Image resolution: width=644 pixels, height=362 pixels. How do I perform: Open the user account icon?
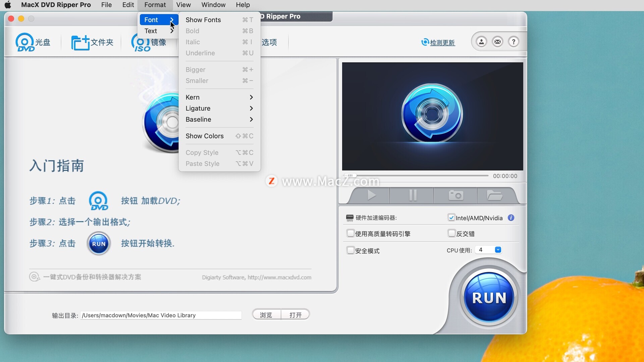pos(481,42)
